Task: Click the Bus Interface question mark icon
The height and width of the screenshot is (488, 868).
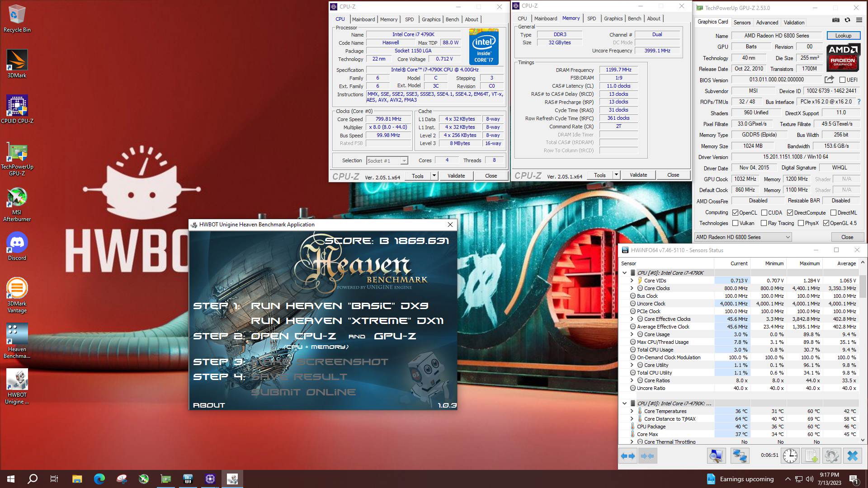Action: pyautogui.click(x=859, y=102)
